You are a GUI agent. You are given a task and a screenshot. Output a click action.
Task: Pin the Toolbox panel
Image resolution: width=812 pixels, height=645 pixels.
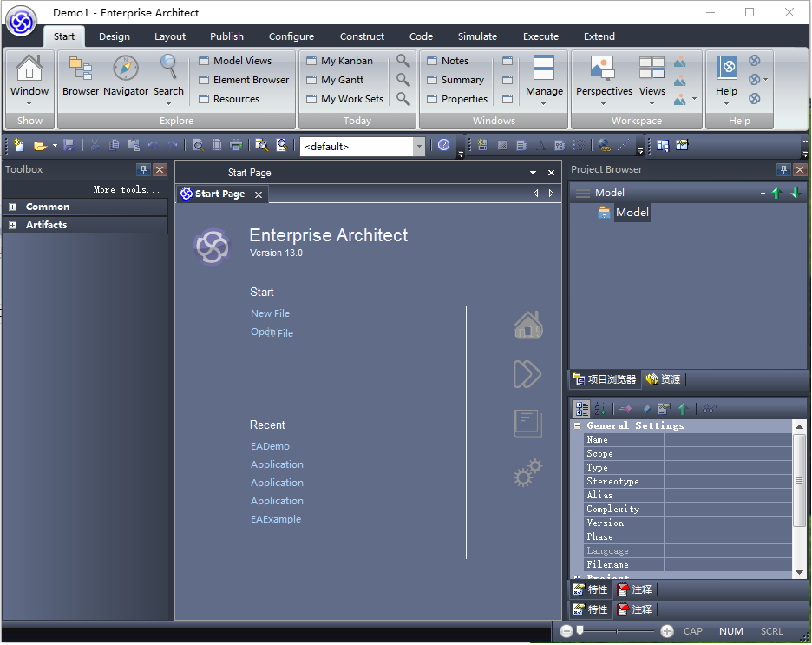(x=143, y=169)
